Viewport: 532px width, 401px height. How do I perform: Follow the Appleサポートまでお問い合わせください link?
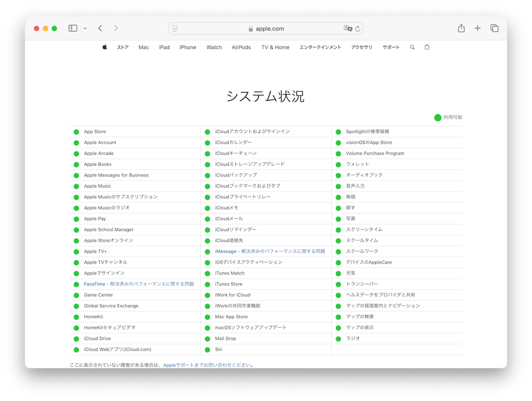point(207,365)
